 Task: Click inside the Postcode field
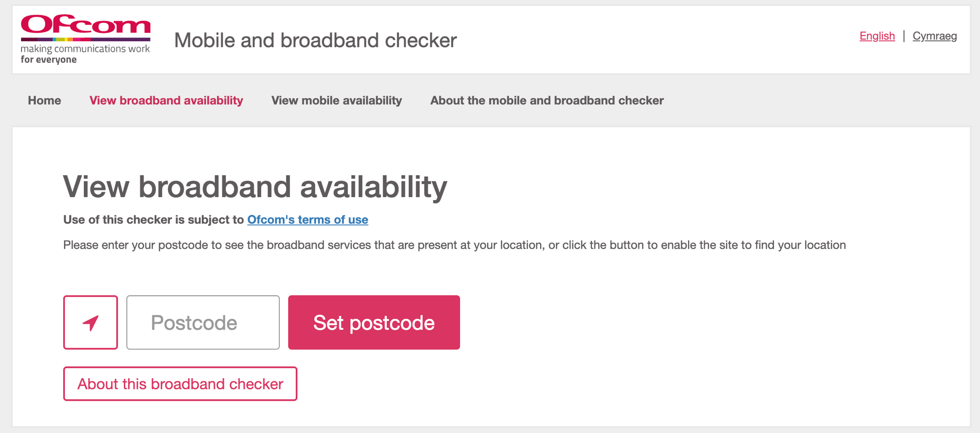point(202,322)
